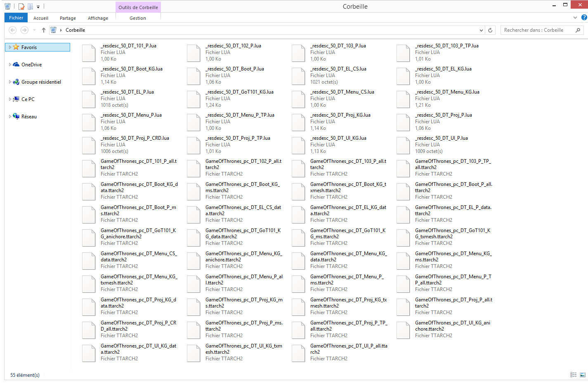Switch to the Affichage ribbon tab

pyautogui.click(x=98, y=18)
